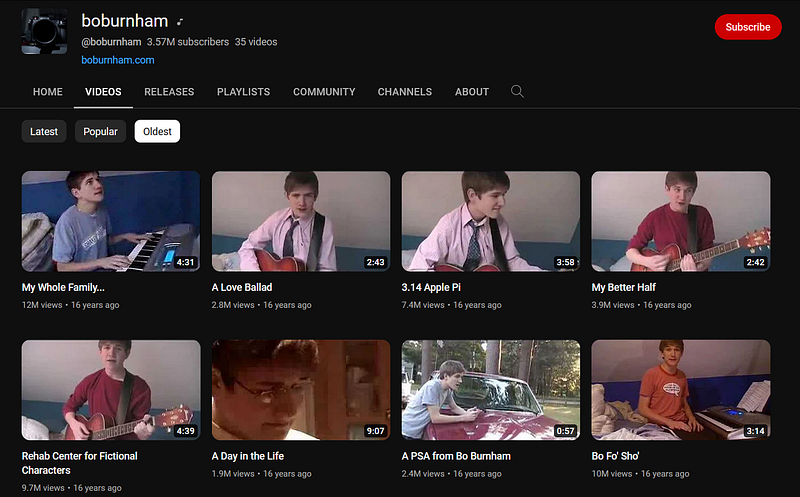
Task: Sort videos by Latest
Action: [44, 131]
